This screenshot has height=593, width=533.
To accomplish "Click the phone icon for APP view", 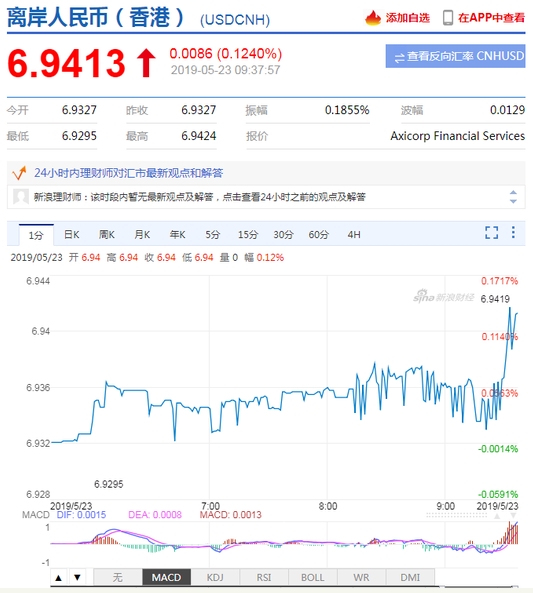I will 448,18.
